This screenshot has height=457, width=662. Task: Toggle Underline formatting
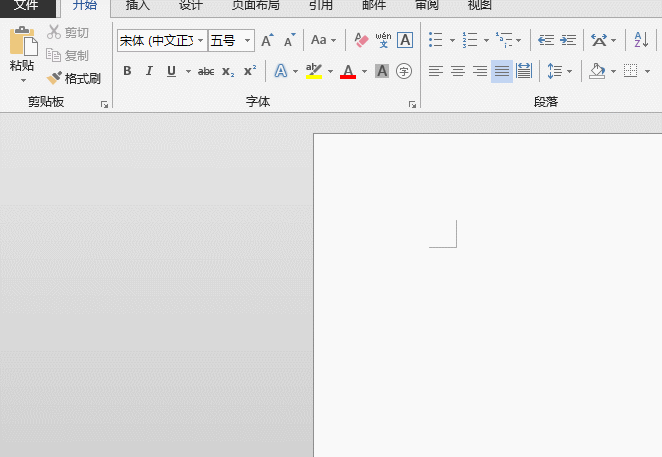click(171, 71)
